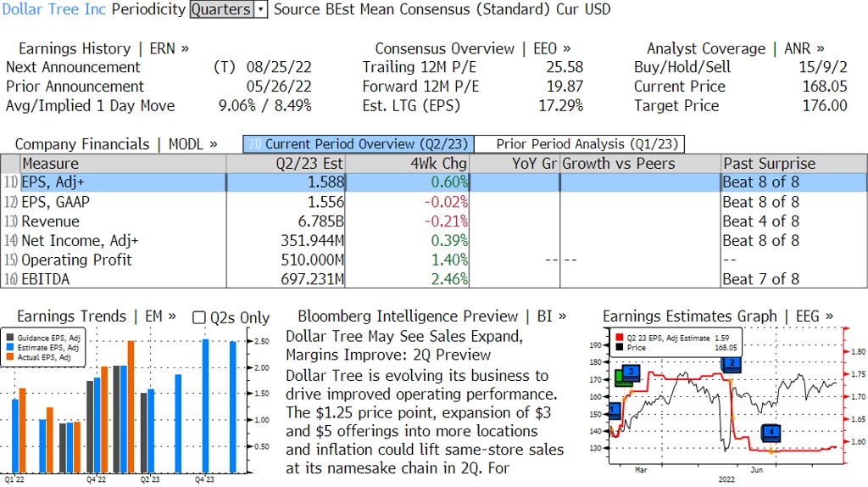The width and height of the screenshot is (868, 487).
Task: Click the Next Announcement date 08/25/22
Action: [x=279, y=67]
